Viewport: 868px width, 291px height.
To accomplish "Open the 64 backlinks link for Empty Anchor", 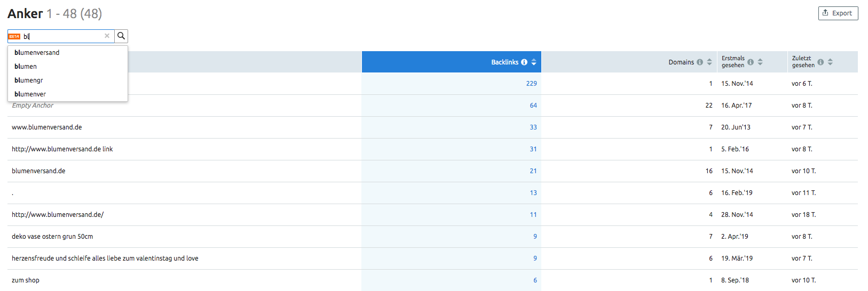I will point(533,106).
